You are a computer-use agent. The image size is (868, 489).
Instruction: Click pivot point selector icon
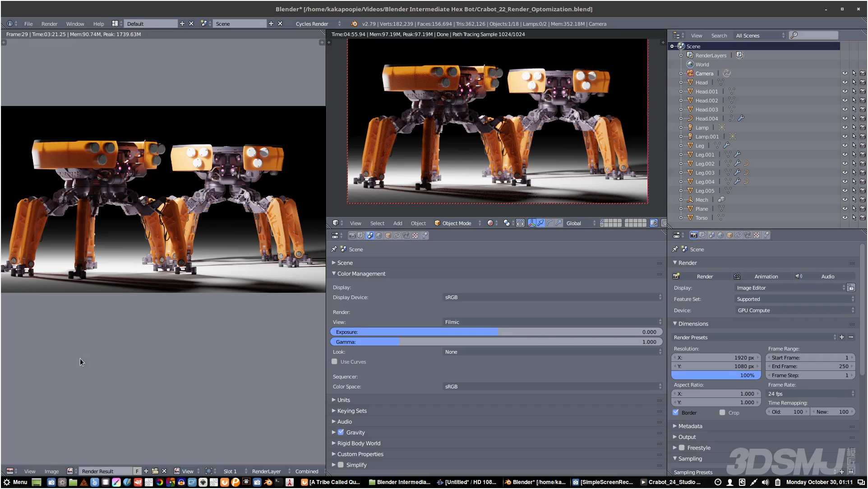click(507, 223)
